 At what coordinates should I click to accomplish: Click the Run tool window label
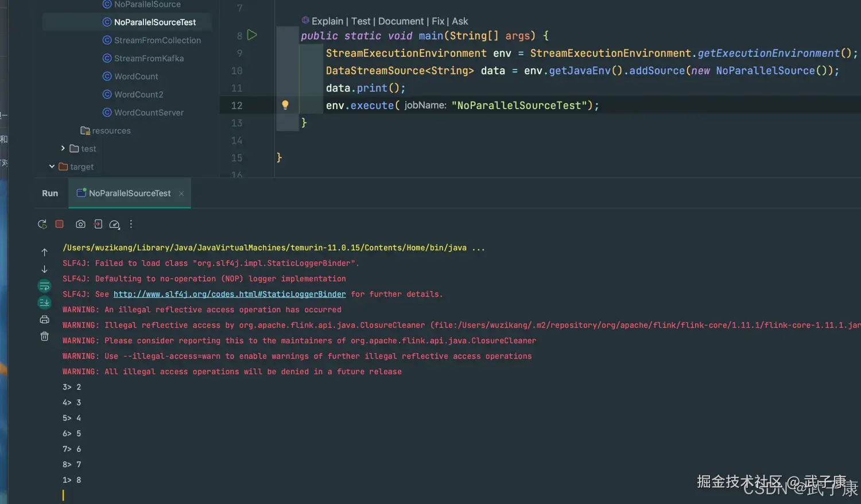pyautogui.click(x=50, y=193)
